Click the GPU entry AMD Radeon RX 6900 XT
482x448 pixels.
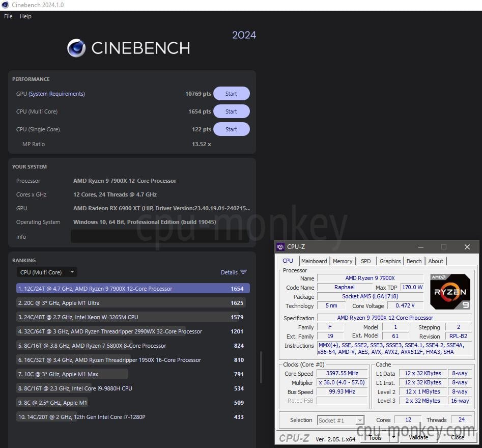pyautogui.click(x=162, y=208)
